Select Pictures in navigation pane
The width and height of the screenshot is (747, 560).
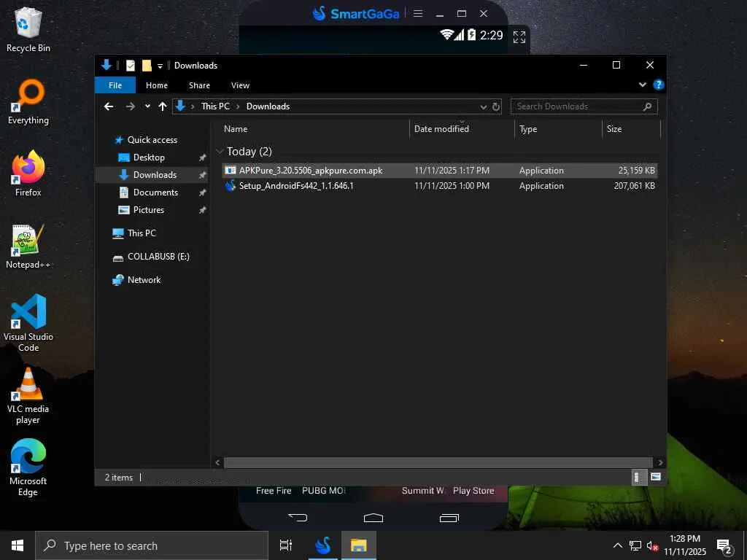(x=148, y=209)
